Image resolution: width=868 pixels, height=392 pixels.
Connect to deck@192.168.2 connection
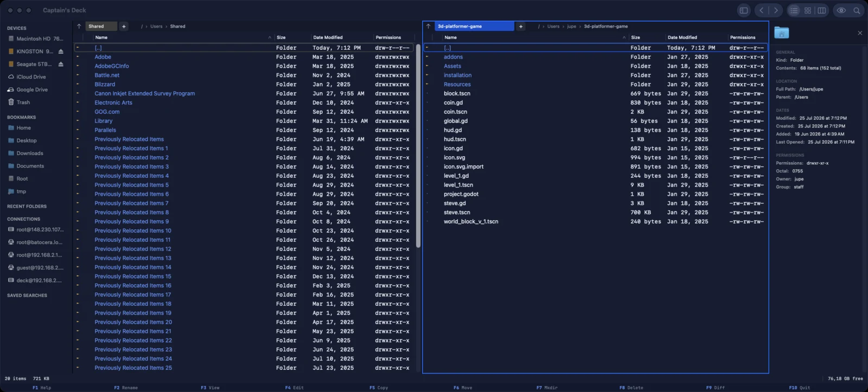pyautogui.click(x=36, y=280)
